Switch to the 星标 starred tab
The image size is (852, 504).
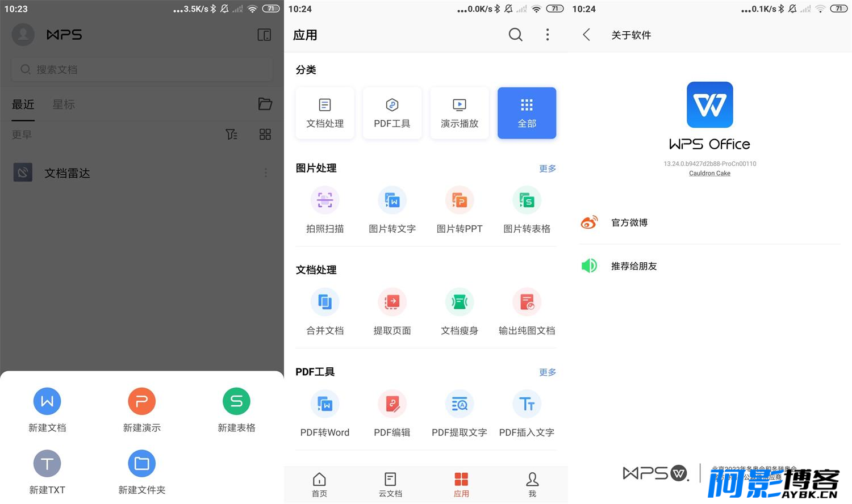click(x=64, y=104)
